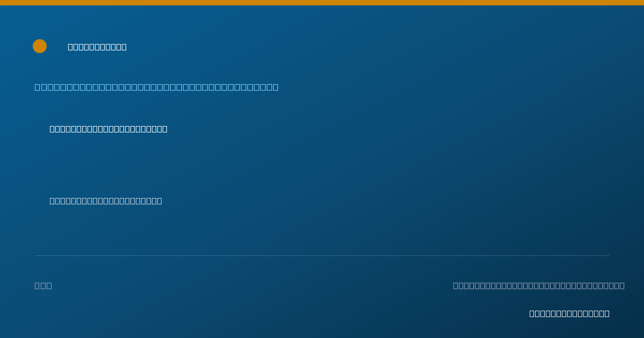This screenshot has width=644, height=338.
Task: Click the short gray three-character label above the footer
Action: (x=43, y=285)
